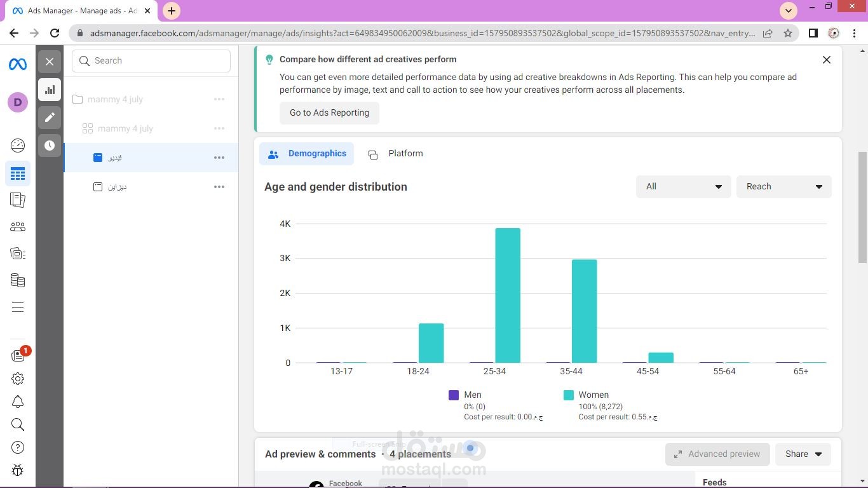Open the All gender filter dropdown
The image size is (868, 488).
coord(684,187)
